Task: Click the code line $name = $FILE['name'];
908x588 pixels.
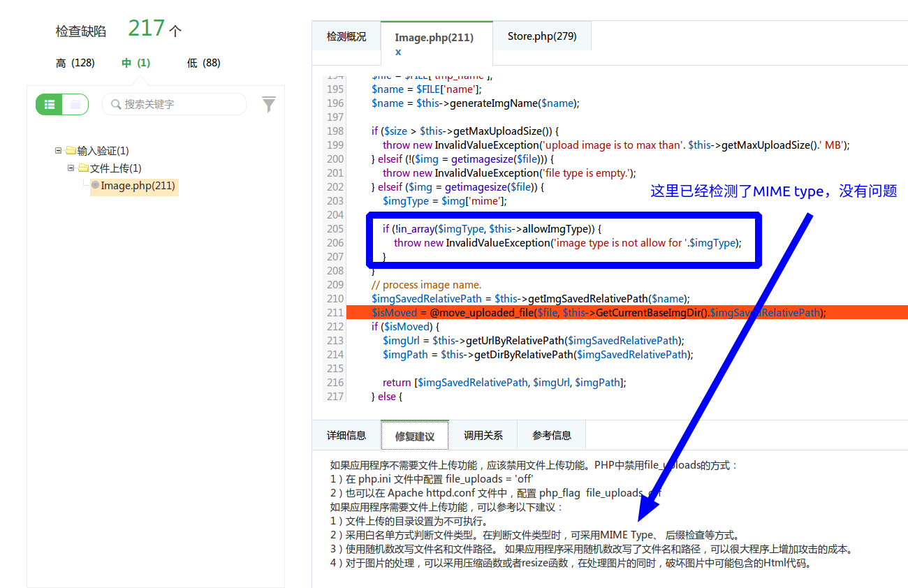Action: tap(427, 89)
